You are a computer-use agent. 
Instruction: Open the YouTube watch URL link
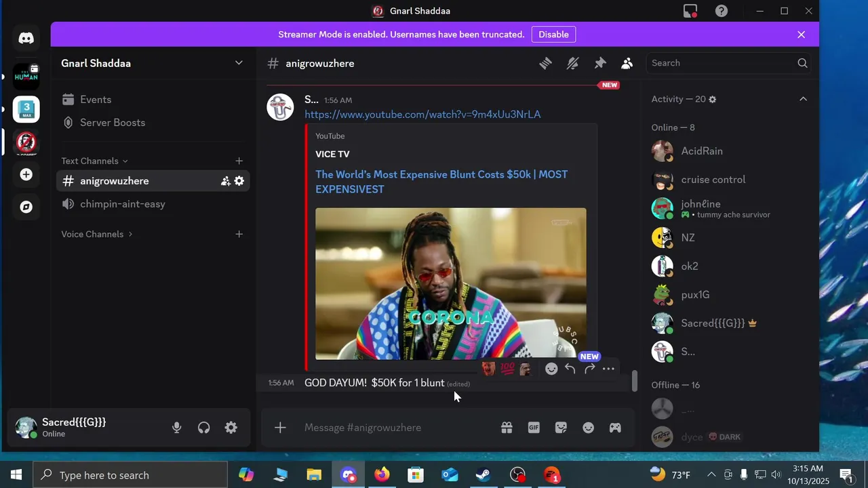point(422,115)
